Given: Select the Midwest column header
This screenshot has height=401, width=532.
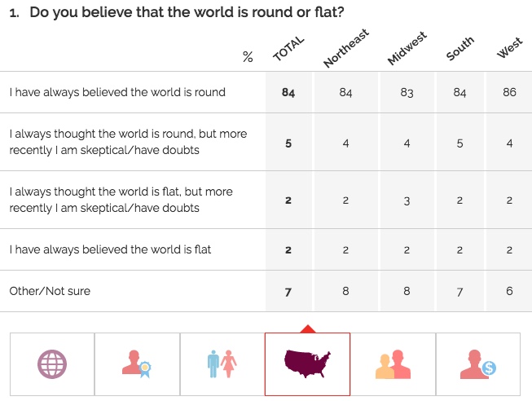Looking at the screenshot, I should coord(407,50).
